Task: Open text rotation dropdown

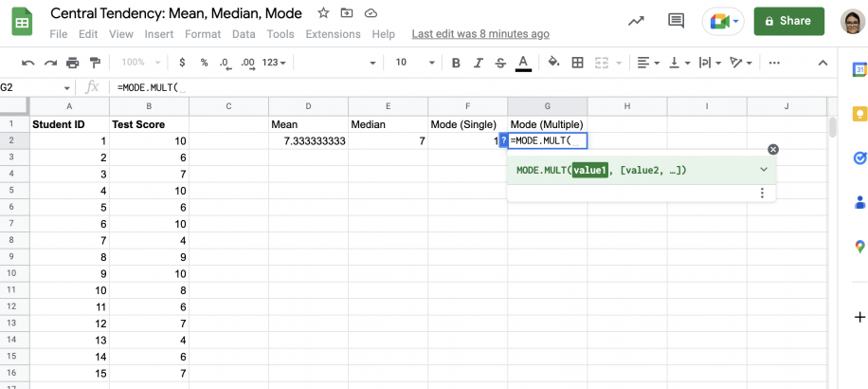Action: point(742,63)
